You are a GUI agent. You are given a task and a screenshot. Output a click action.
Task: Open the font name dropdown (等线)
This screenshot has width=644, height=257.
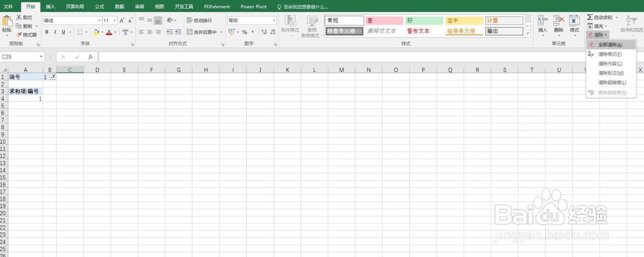[99, 21]
